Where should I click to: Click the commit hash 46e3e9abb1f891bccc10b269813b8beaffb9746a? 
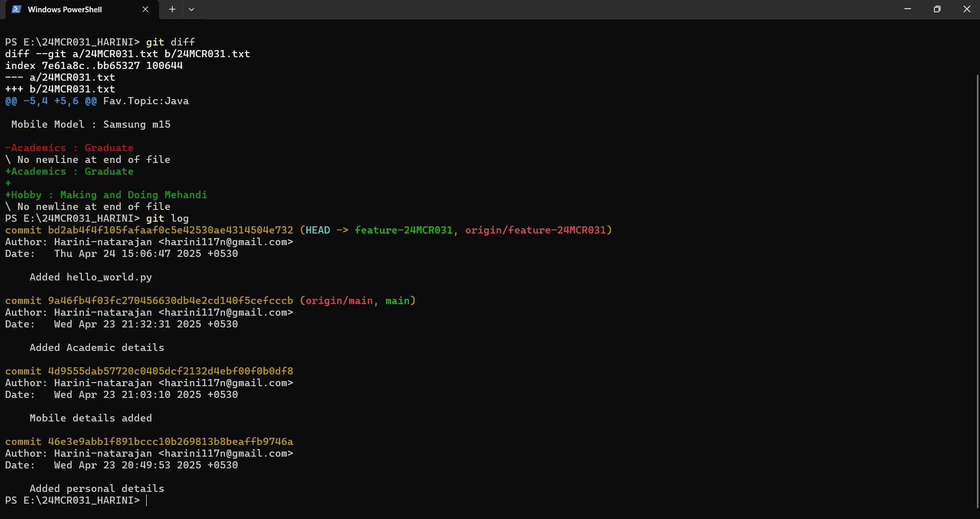[171, 442]
